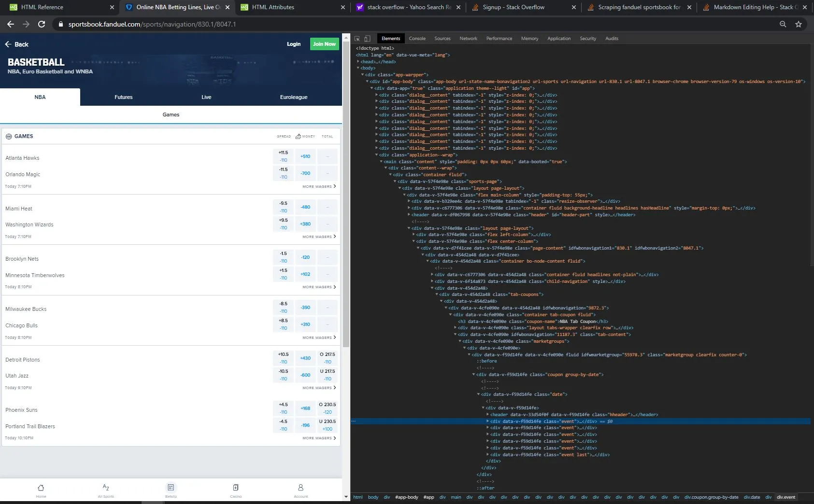Viewport: 814px width, 504px height.
Task: Open More Wagers for Hawks vs Magic
Action: click(x=319, y=186)
